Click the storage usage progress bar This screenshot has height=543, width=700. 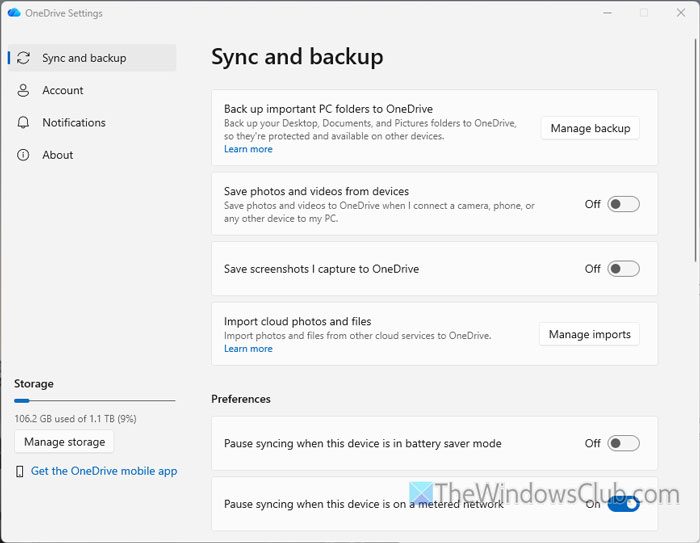(95, 401)
